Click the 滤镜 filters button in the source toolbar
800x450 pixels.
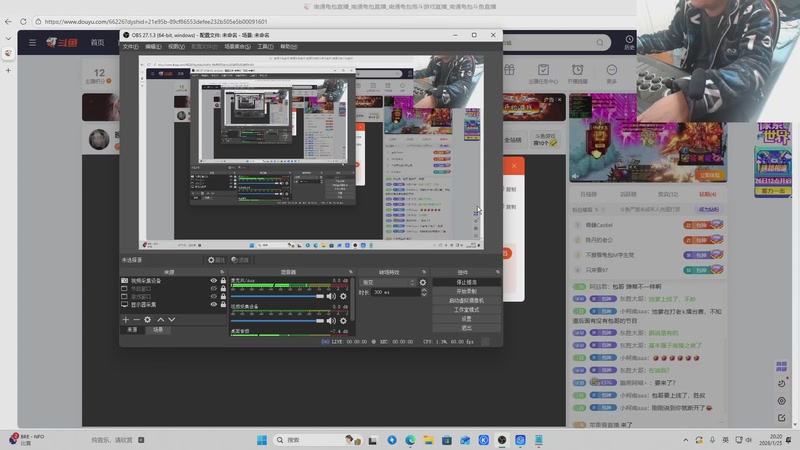(x=240, y=260)
